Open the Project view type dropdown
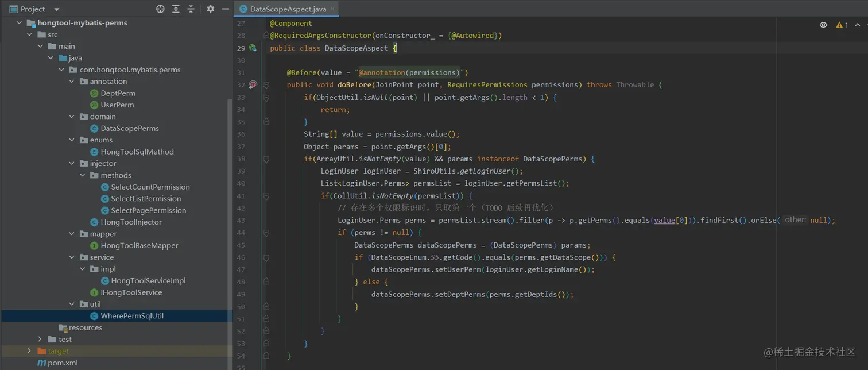 (56, 10)
